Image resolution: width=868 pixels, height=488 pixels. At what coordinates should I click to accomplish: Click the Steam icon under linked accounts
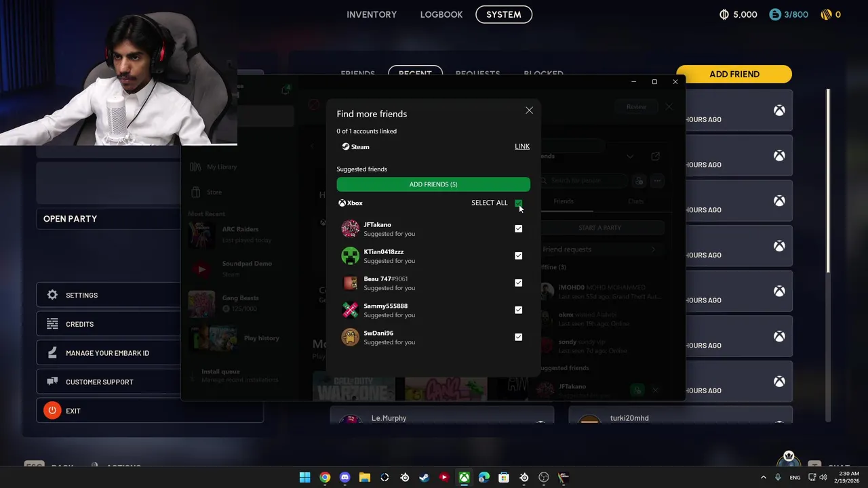(346, 146)
